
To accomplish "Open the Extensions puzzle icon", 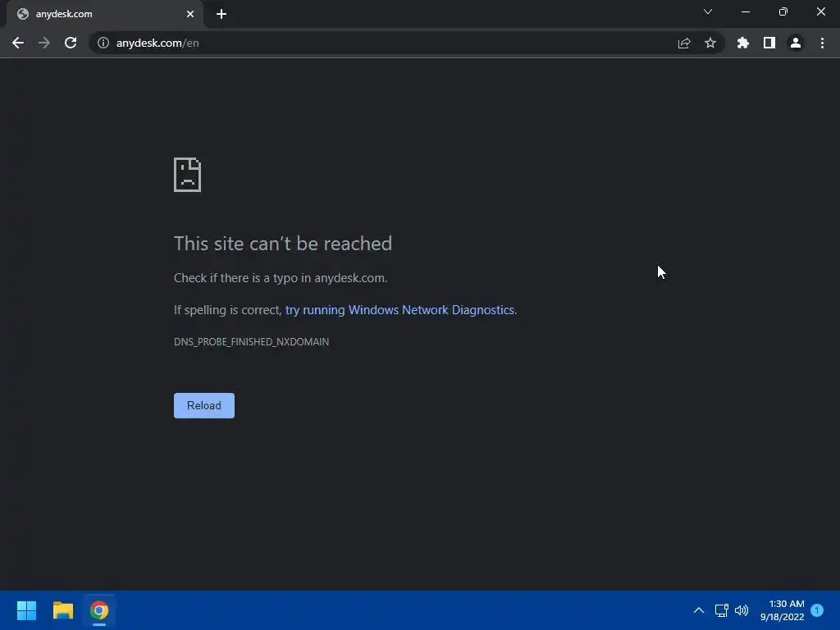I will [743, 43].
